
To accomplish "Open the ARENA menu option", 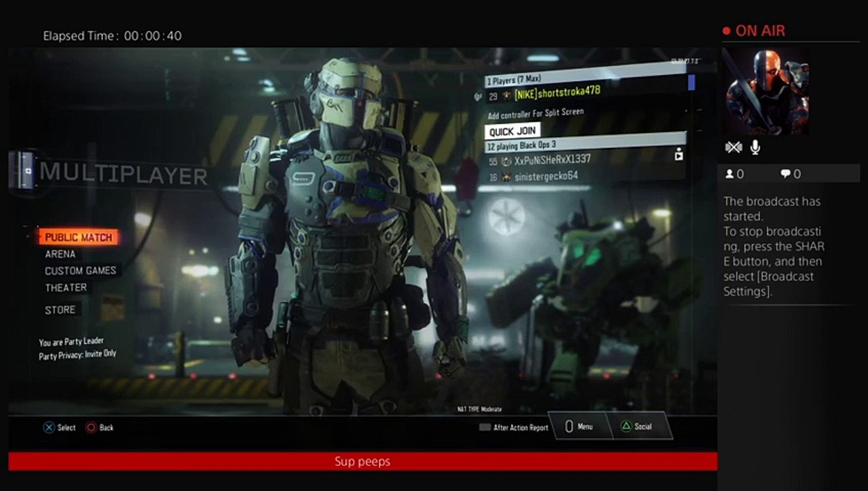I will point(60,254).
